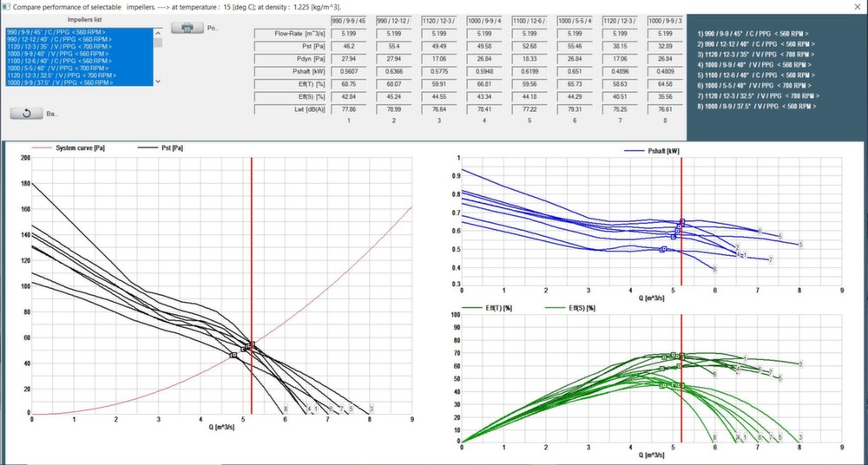Screen dimensions: 868x465
Task: Click the Eff(S) value 35.56
Action: (666, 97)
